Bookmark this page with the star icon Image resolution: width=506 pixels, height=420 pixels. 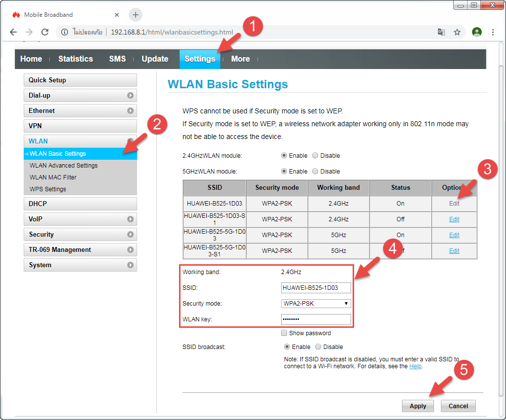click(457, 32)
